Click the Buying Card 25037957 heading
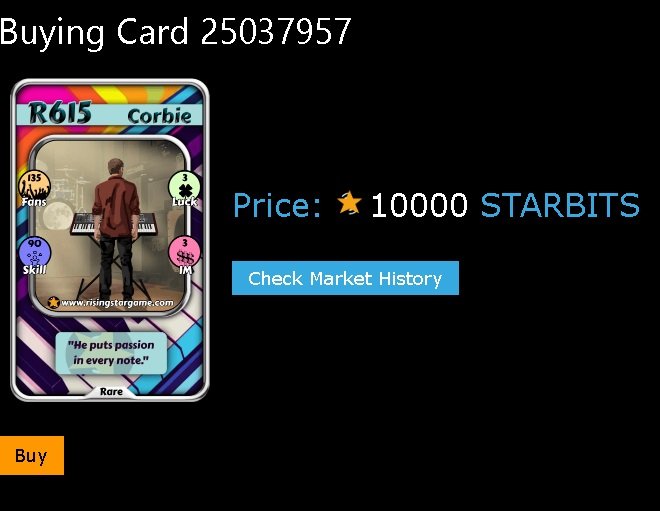Image resolution: width=660 pixels, height=511 pixels. [x=175, y=32]
